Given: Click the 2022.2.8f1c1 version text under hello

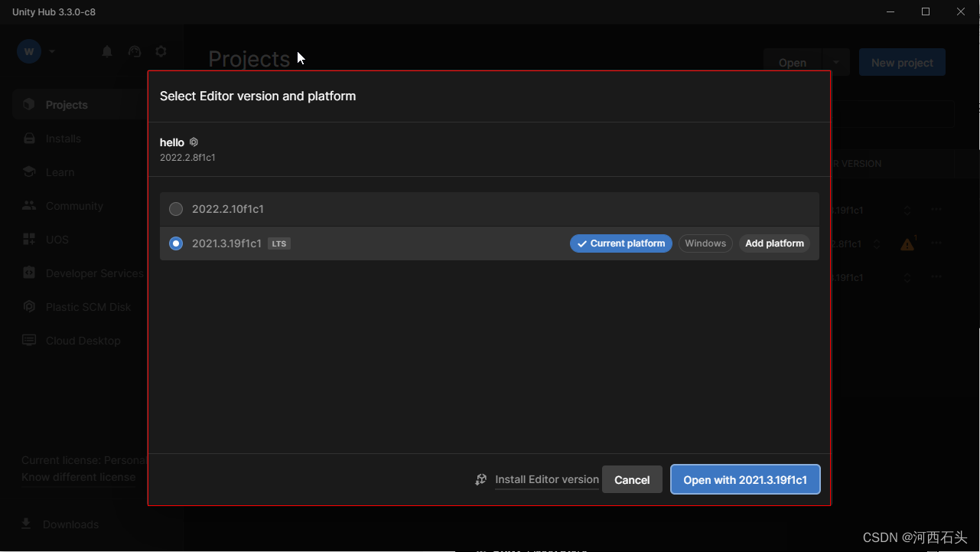Looking at the screenshot, I should point(187,158).
